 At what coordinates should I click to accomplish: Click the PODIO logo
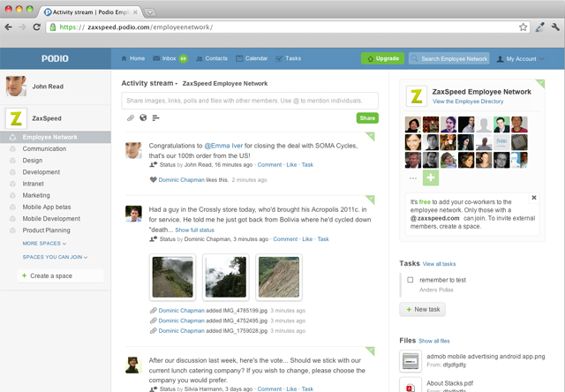click(55, 59)
